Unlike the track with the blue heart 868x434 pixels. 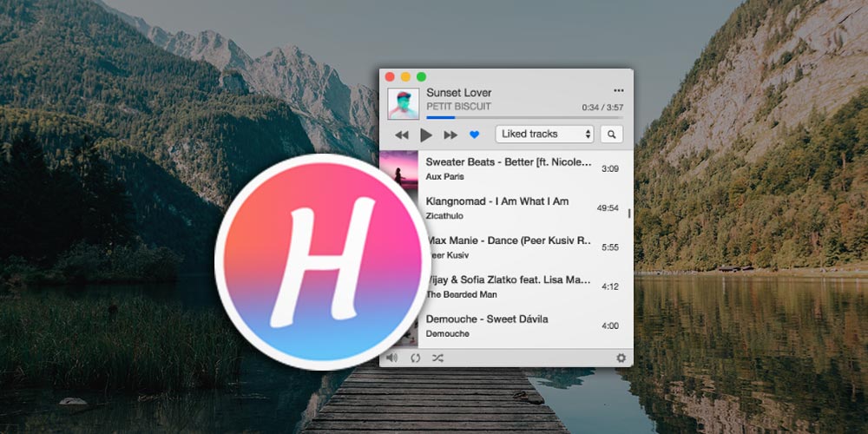coord(475,135)
